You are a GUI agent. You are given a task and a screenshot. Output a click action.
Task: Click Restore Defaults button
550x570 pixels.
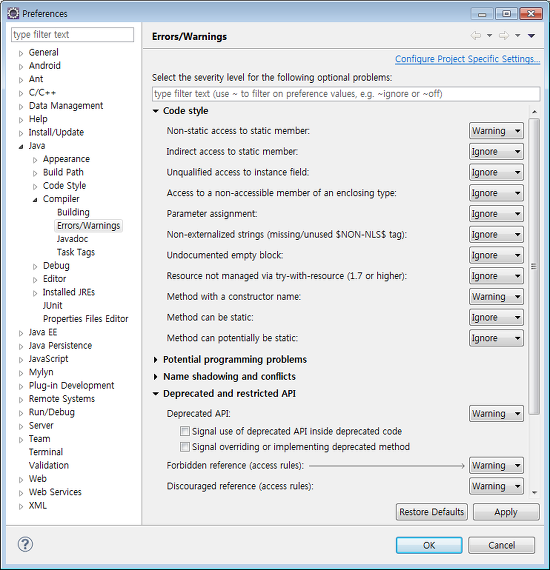431,512
